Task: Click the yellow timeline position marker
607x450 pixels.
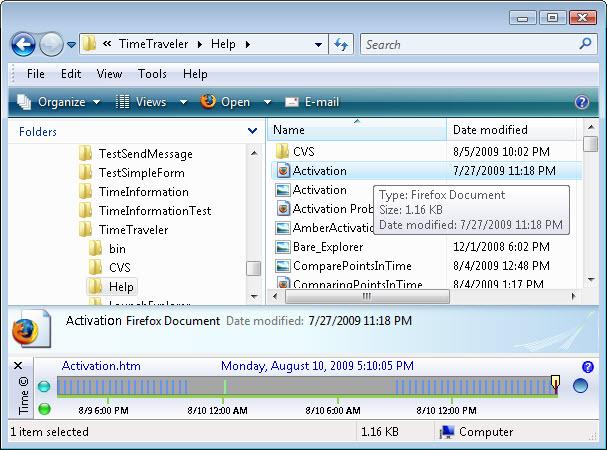Action: [556, 383]
